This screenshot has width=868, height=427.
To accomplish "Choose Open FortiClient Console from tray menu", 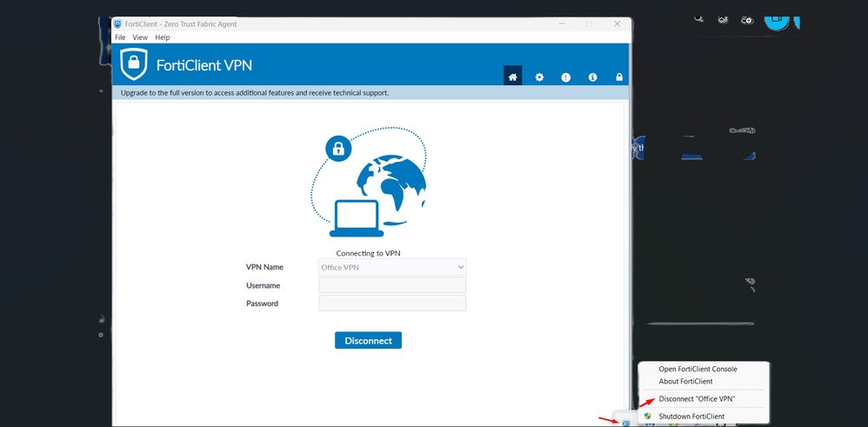I will point(698,369).
